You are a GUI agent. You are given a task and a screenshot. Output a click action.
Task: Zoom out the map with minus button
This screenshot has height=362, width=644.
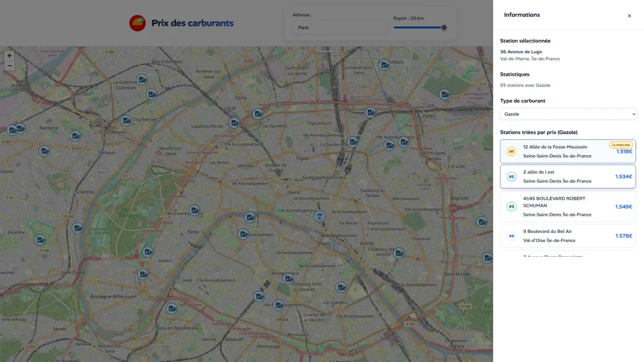(x=9, y=66)
